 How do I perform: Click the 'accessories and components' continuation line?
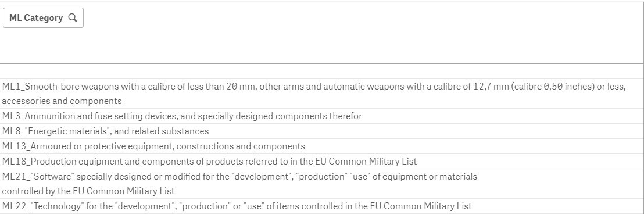tap(62, 101)
